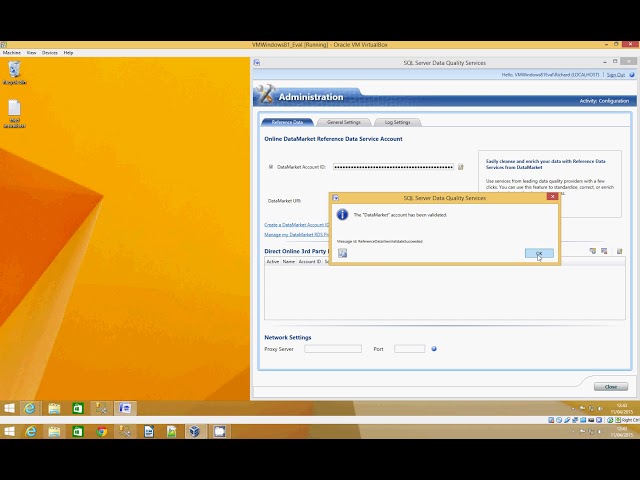
Task: Open the View menu in VirtualBox
Action: (x=31, y=53)
